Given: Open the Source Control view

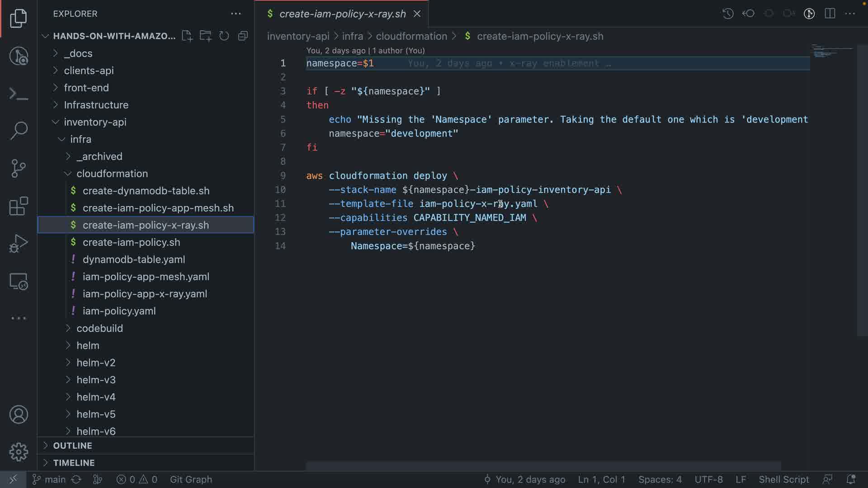Looking at the screenshot, I should [x=19, y=169].
